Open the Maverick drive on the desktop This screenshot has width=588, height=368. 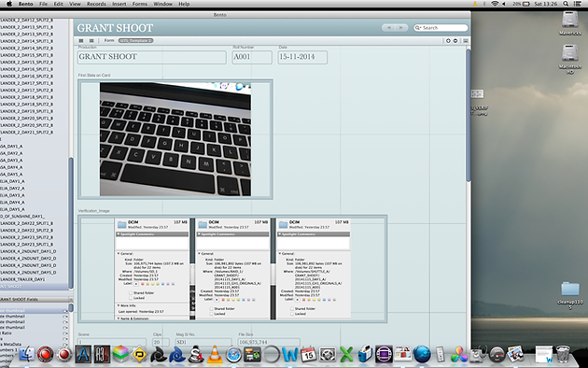click(570, 22)
